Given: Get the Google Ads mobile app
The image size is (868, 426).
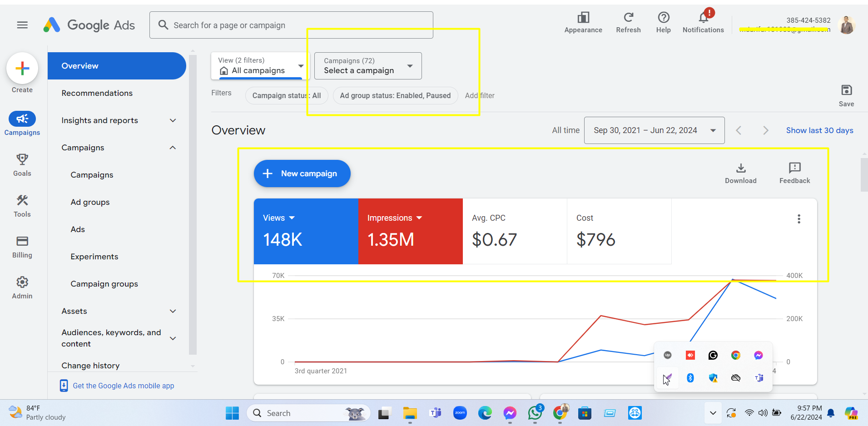Looking at the screenshot, I should point(117,386).
